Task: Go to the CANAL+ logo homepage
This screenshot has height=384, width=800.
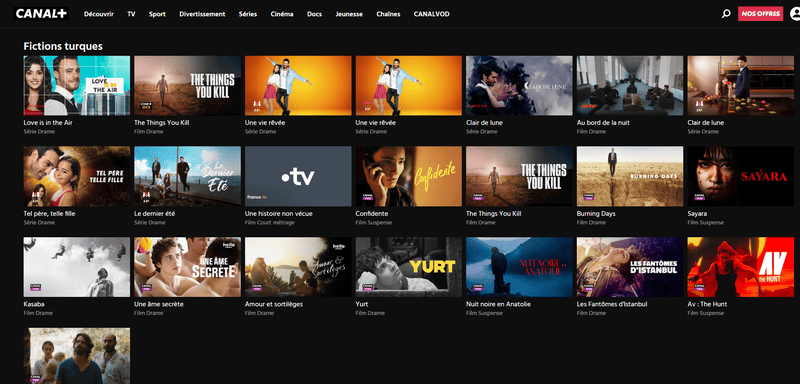Action: 41,14
